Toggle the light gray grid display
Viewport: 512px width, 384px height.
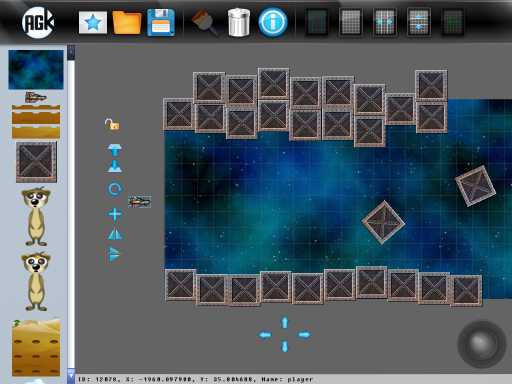point(351,22)
